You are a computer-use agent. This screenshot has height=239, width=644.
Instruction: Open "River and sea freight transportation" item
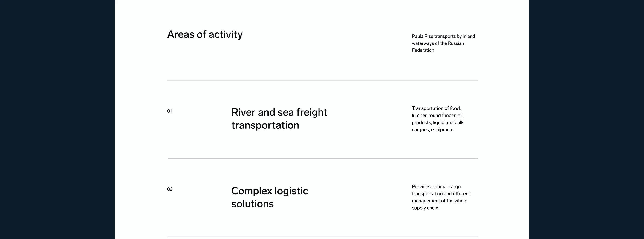click(279, 119)
